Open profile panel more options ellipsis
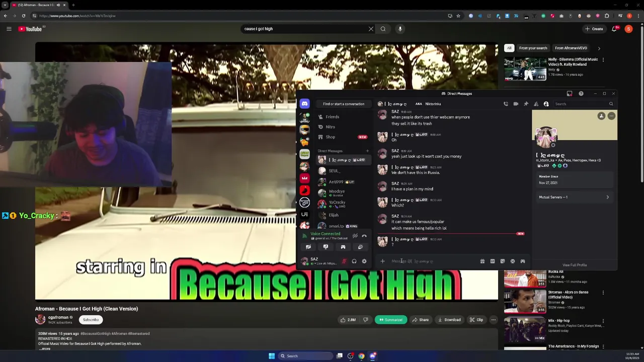The height and width of the screenshot is (362, 644). 611,116
